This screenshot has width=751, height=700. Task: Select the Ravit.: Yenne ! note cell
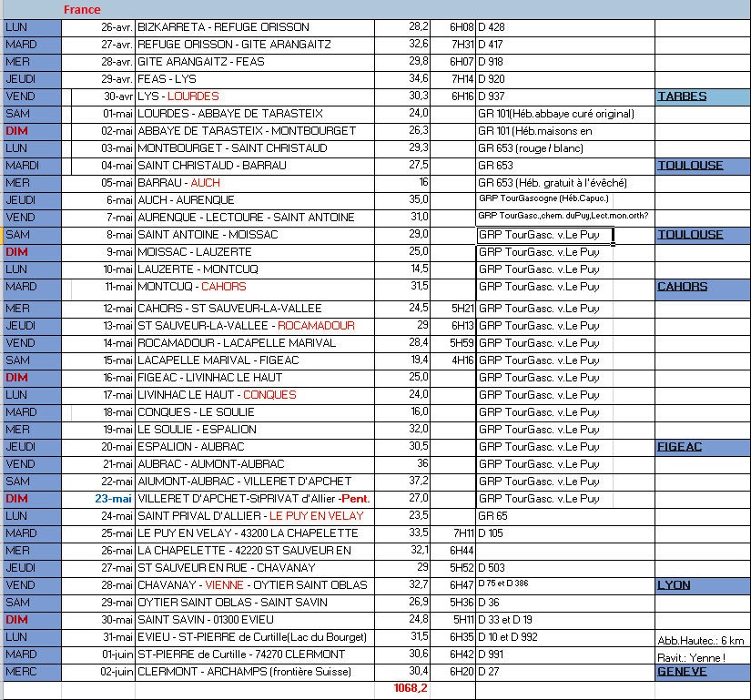click(x=691, y=657)
